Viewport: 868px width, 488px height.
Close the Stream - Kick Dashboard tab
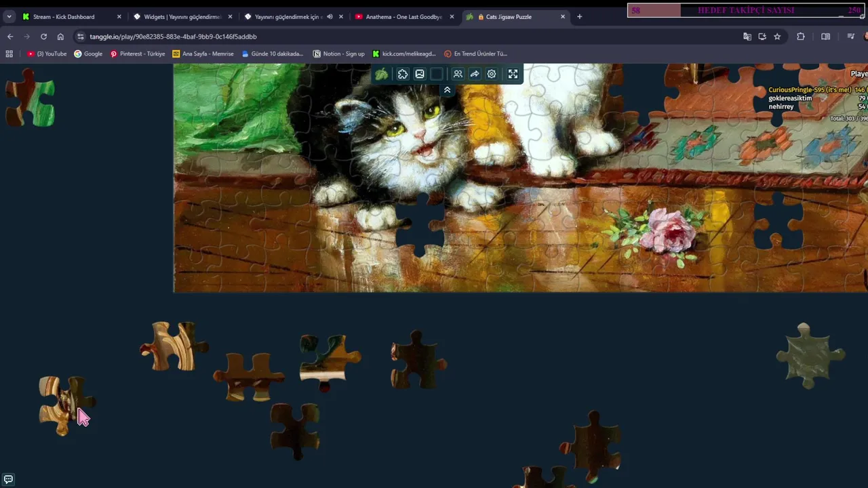click(x=119, y=16)
